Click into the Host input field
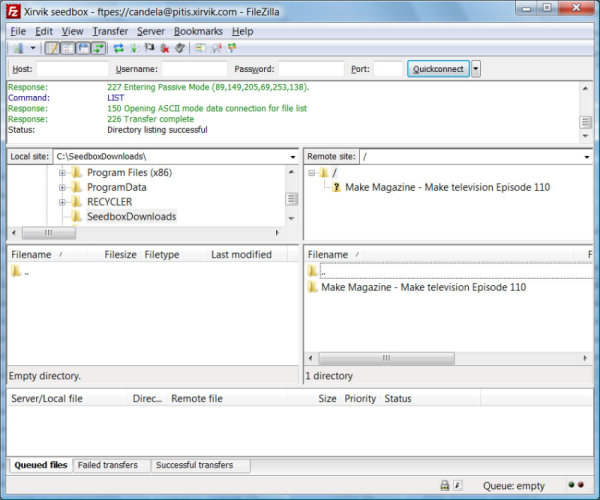This screenshot has width=600, height=500. (x=72, y=69)
